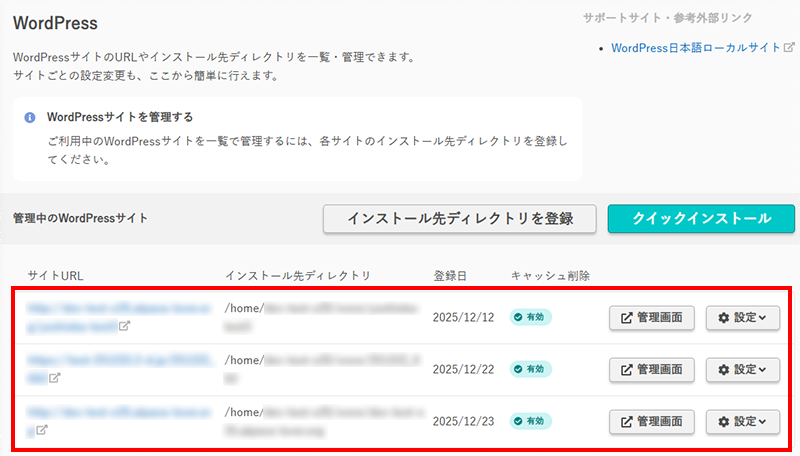The image size is (800, 456).
Task: Open 管理画面 for the 2025/12/12 site
Action: pyautogui.click(x=651, y=317)
